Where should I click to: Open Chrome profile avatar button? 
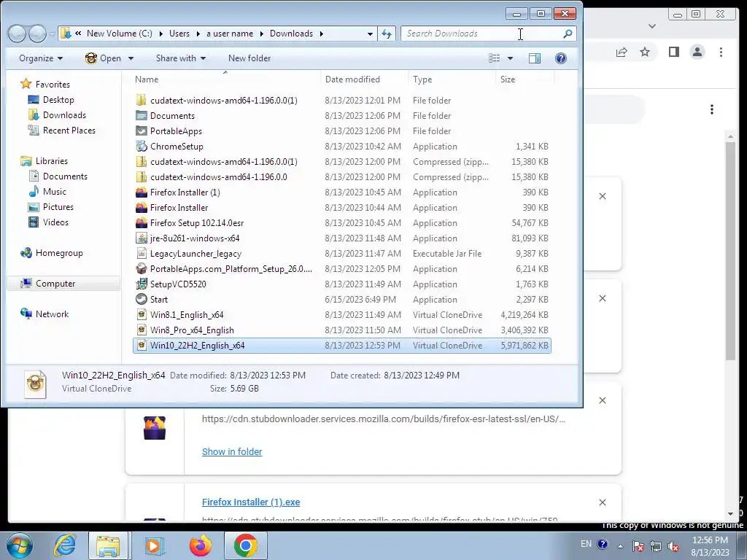point(697,52)
